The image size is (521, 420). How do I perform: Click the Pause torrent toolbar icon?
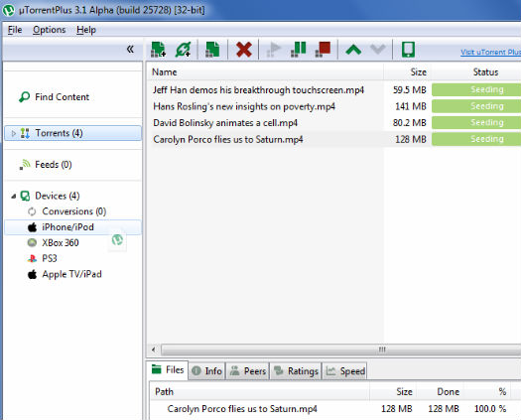[298, 50]
